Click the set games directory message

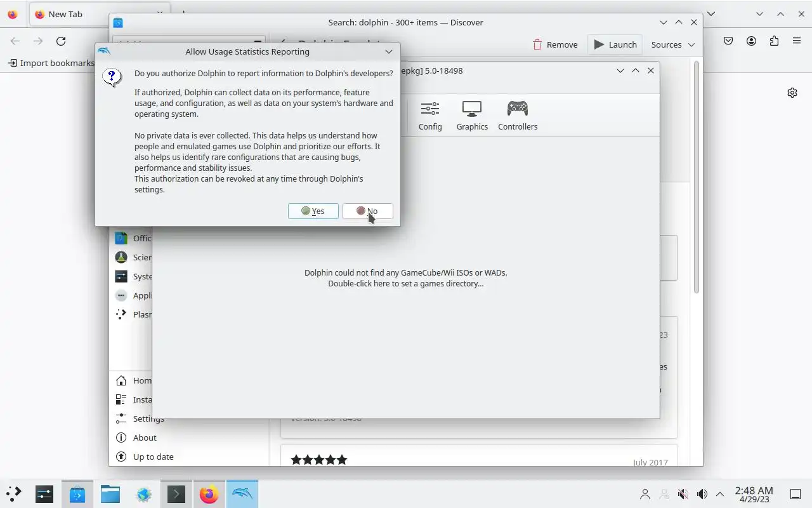(x=405, y=278)
